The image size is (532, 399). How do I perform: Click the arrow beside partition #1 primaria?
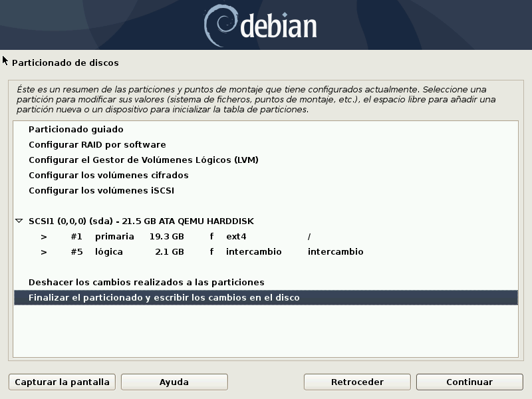pyautogui.click(x=44, y=237)
